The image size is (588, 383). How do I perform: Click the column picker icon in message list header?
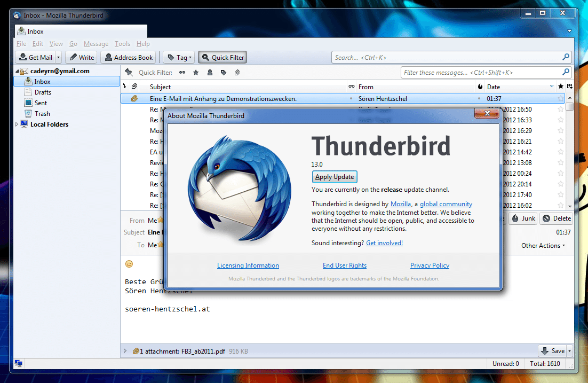569,87
